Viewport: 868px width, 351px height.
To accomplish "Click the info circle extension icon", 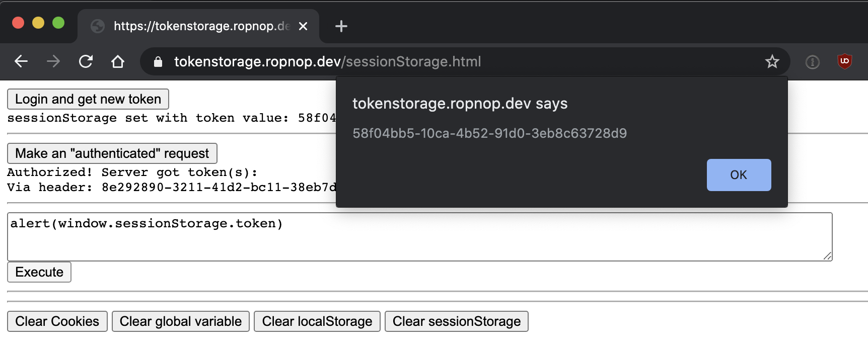I will [812, 62].
